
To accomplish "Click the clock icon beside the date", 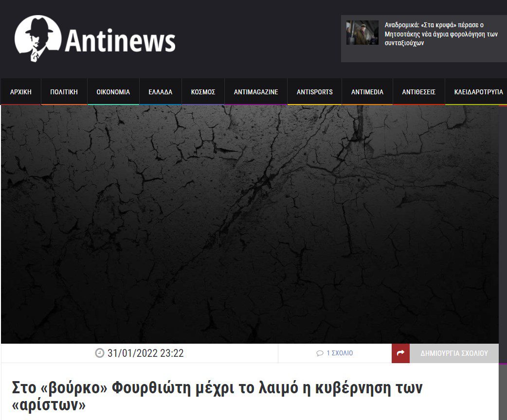I will click(100, 353).
